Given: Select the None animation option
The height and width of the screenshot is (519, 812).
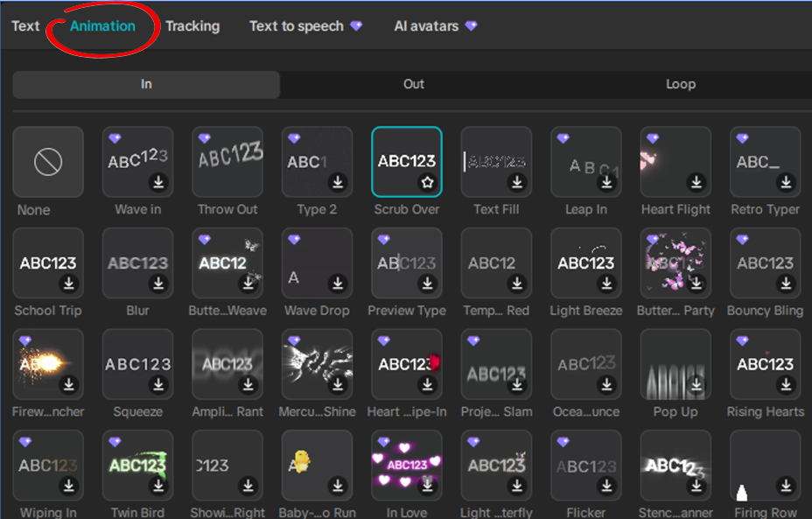Looking at the screenshot, I should (x=48, y=162).
